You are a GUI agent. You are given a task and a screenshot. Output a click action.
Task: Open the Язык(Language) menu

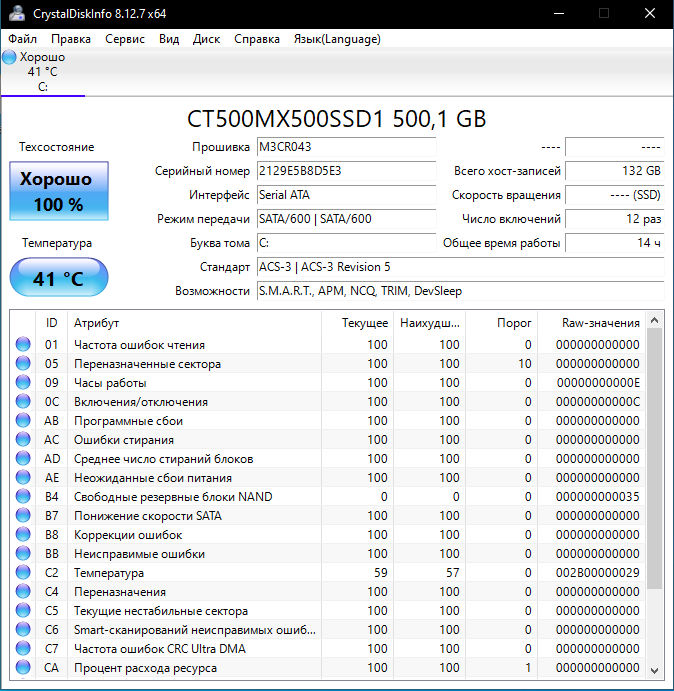point(337,39)
